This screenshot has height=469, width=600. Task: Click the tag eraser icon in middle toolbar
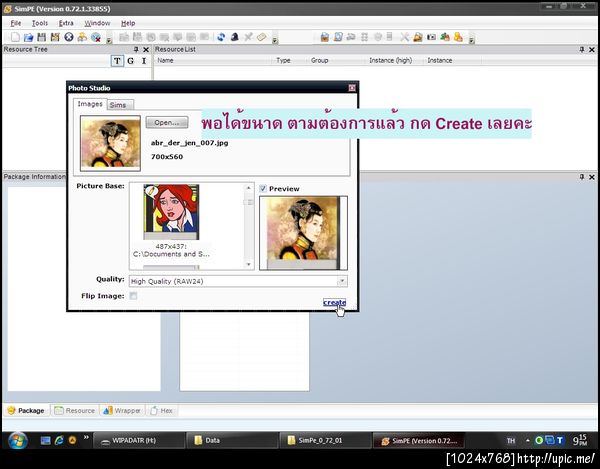[x=262, y=37]
